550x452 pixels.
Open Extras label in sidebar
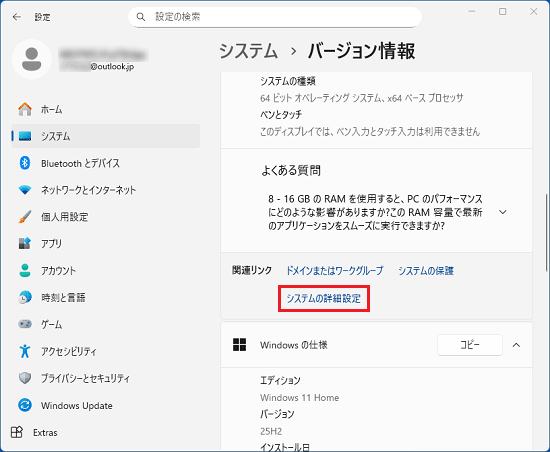(45, 432)
